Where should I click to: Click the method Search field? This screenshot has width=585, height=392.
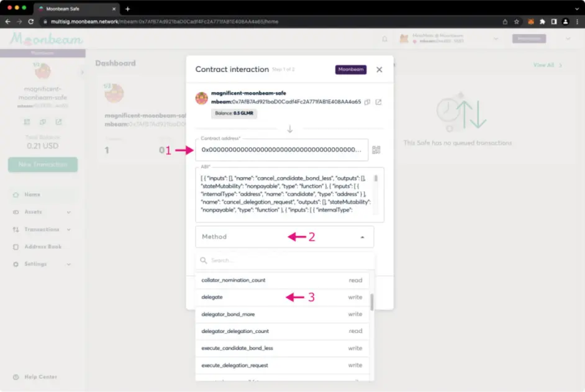coord(286,260)
